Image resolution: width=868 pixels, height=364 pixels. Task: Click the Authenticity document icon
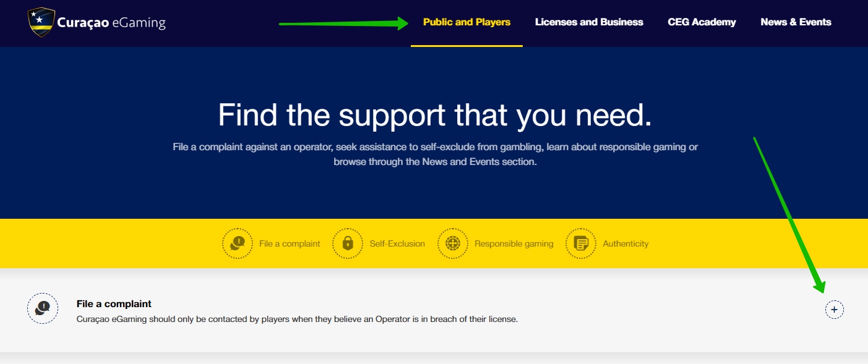click(x=581, y=243)
